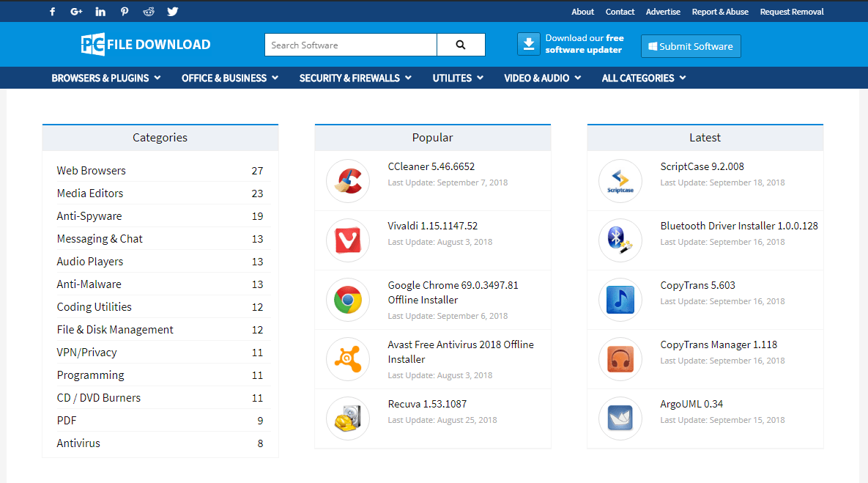Open CopyTrans 5.603 title link

click(x=697, y=285)
